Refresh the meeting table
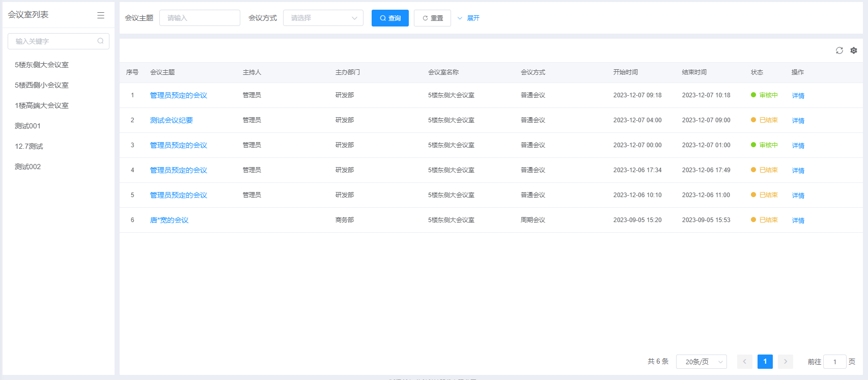The image size is (868, 380). 839,50
